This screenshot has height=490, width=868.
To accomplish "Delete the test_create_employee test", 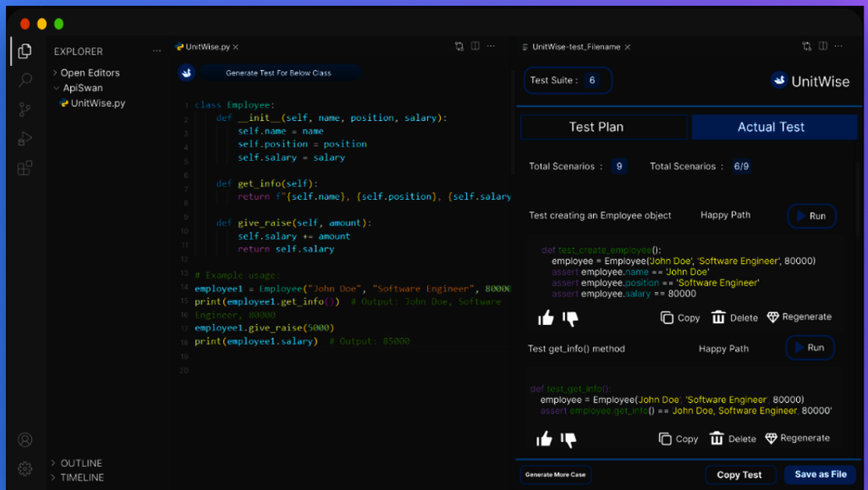I will pyautogui.click(x=734, y=318).
